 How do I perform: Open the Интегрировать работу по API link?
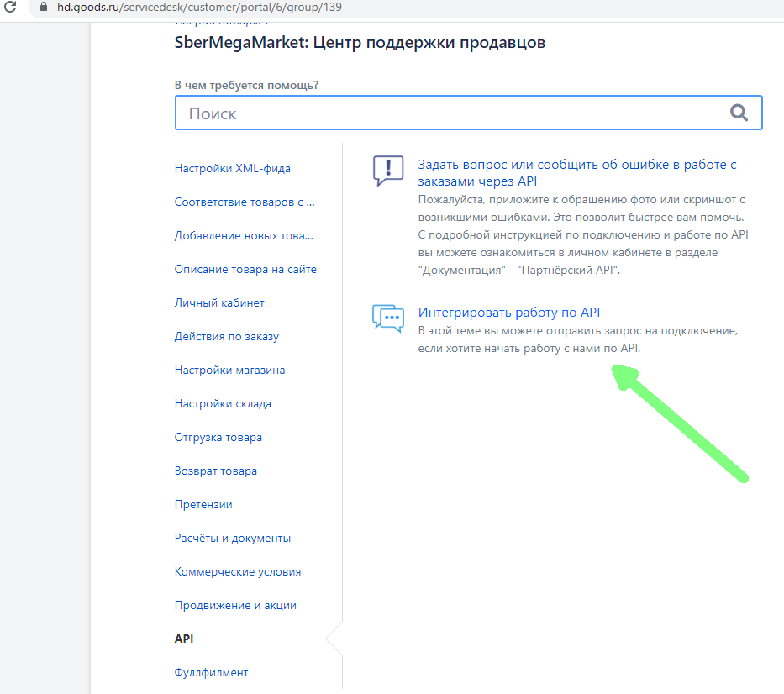click(x=508, y=313)
